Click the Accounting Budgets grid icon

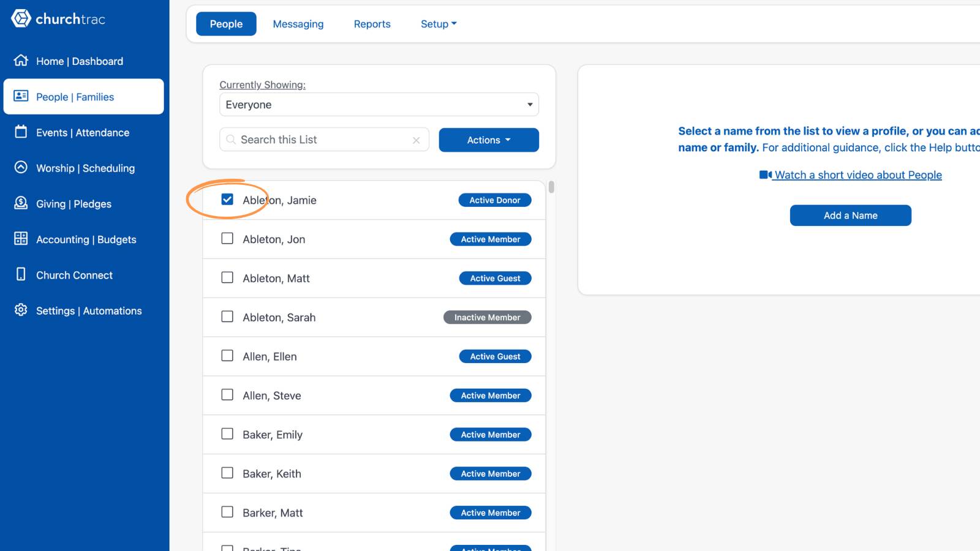(x=21, y=238)
